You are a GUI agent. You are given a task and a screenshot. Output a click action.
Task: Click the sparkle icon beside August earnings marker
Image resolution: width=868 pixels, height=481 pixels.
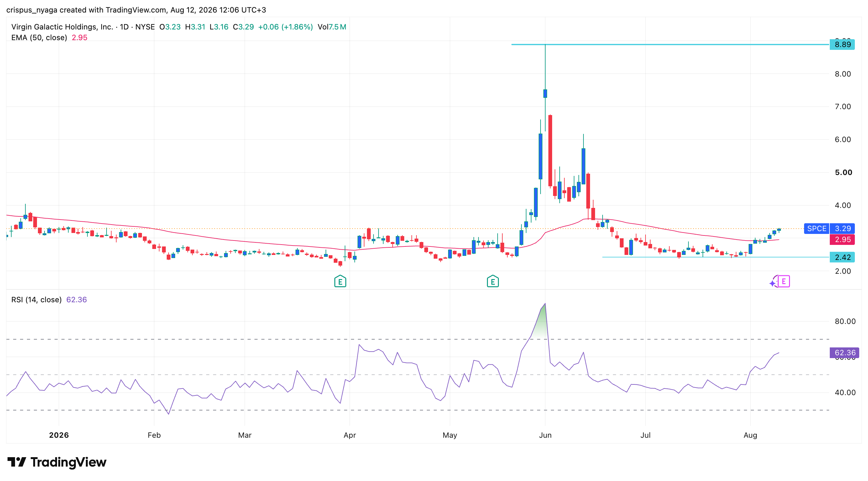click(773, 283)
